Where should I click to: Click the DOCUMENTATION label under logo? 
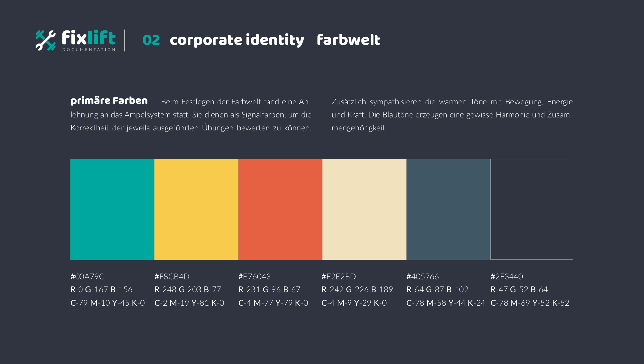tap(89, 50)
